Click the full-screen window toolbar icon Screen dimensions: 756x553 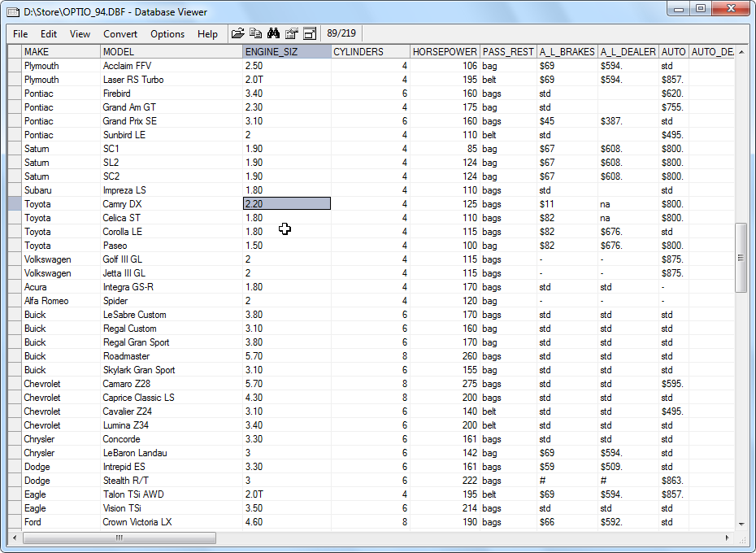tap(310, 33)
